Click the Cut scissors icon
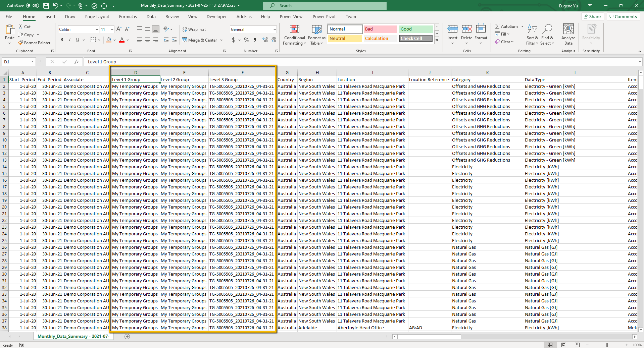The width and height of the screenshot is (644, 348). 20,27
